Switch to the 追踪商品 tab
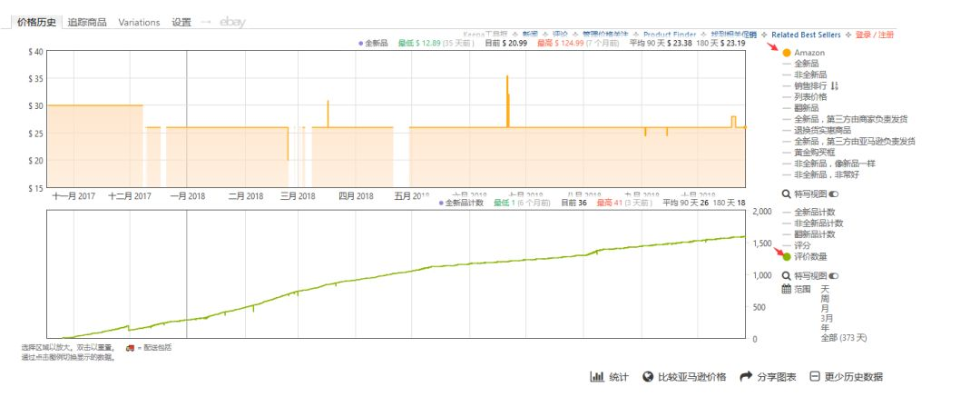The image size is (980, 397). 87,22
